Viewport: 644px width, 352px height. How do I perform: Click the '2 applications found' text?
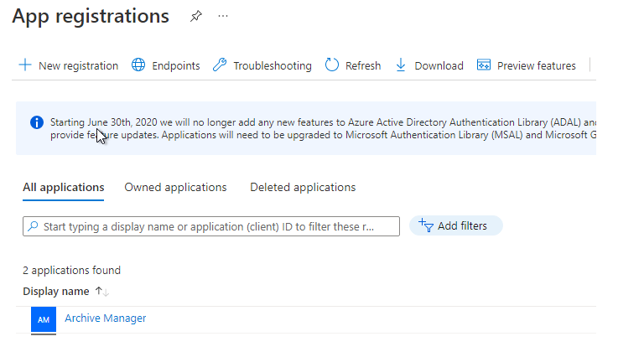pos(71,270)
